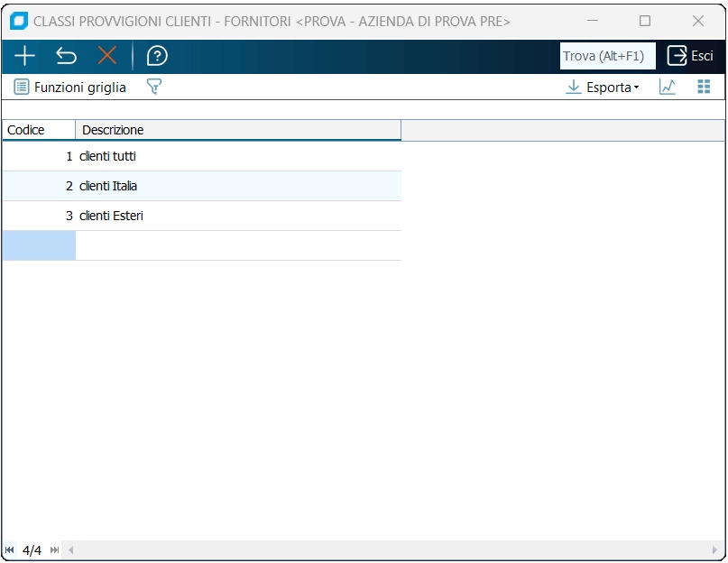Open help question mark icon
Screen dimensions: 728x563
[x=157, y=56]
